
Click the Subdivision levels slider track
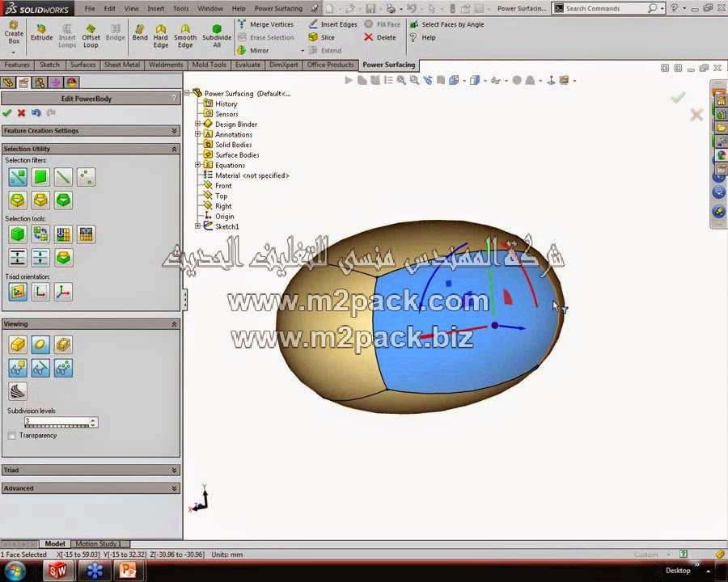[57, 426]
